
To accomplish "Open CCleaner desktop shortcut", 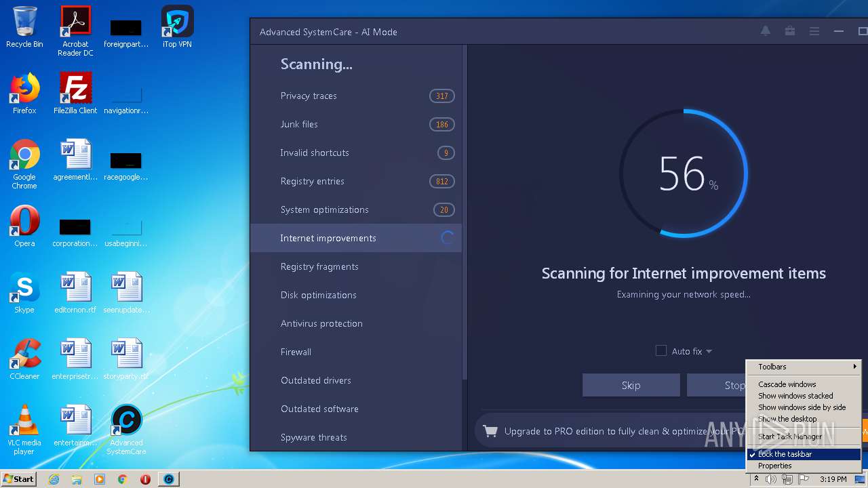I will [x=24, y=359].
